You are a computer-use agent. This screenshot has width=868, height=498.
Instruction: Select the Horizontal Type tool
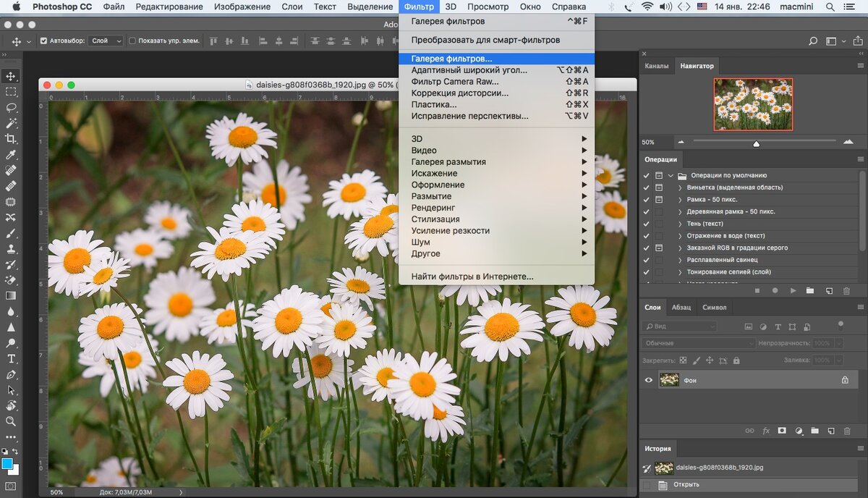click(11, 358)
